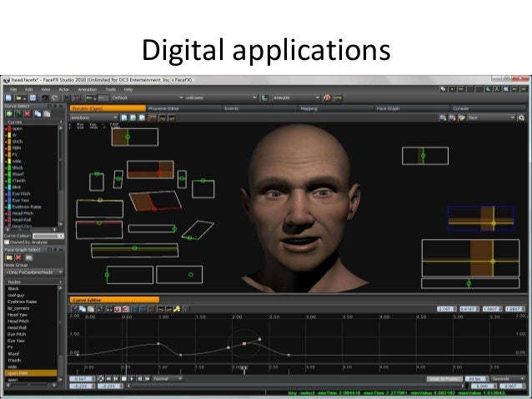Switch to the Face Graph tab
The height and width of the screenshot is (399, 532).
[x=412, y=108]
